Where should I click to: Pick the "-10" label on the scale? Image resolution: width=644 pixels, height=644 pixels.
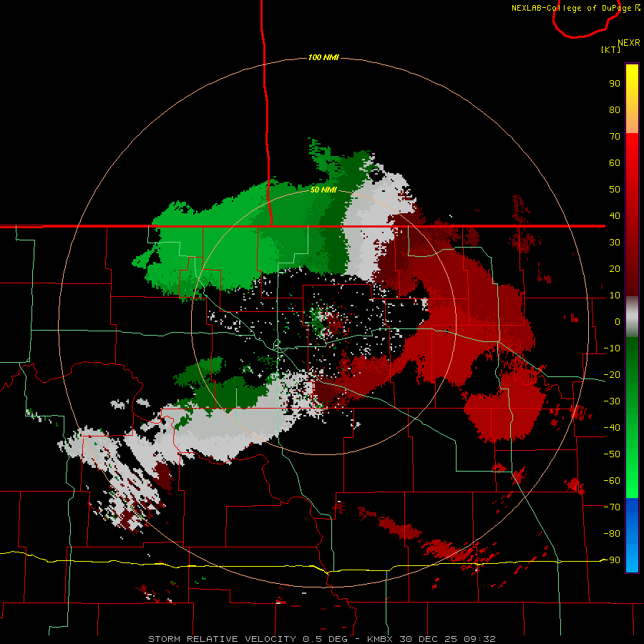(612, 348)
